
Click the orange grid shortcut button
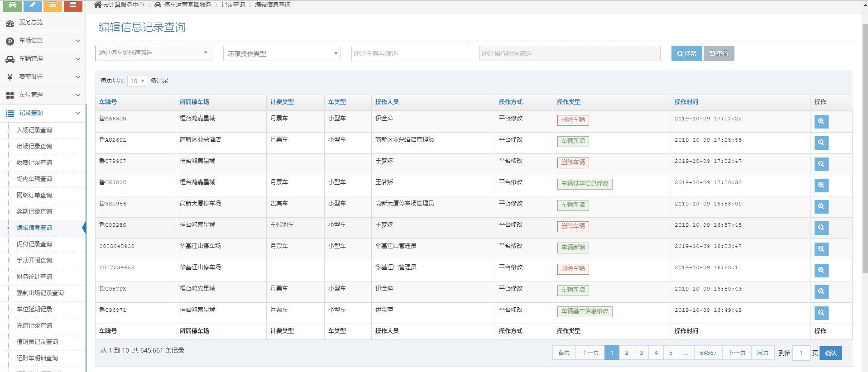[x=53, y=5]
